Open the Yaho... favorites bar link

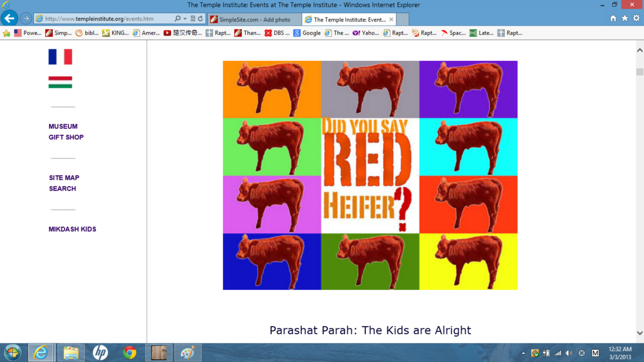pyautogui.click(x=366, y=33)
